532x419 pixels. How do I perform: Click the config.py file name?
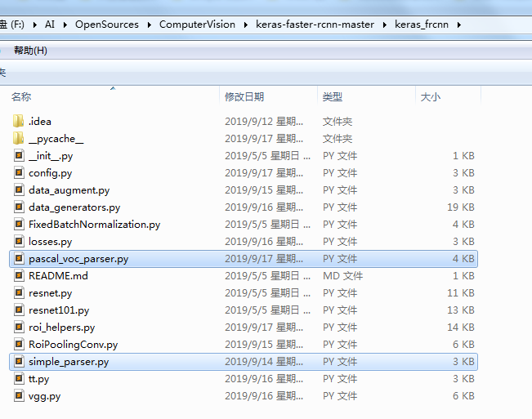coord(50,173)
